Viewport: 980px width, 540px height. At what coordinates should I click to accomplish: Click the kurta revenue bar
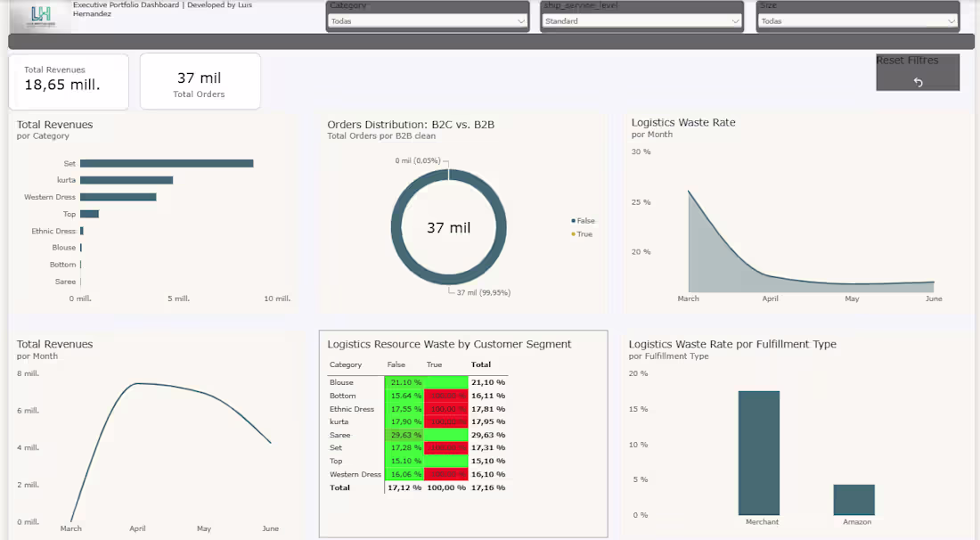tap(127, 180)
